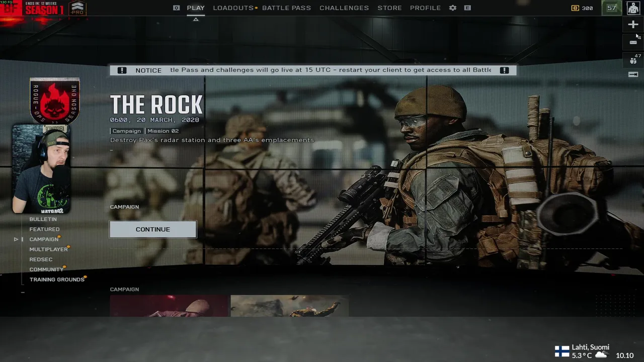Open the soldier profile avatar icon
This screenshot has height=362, width=644.
point(633,8)
